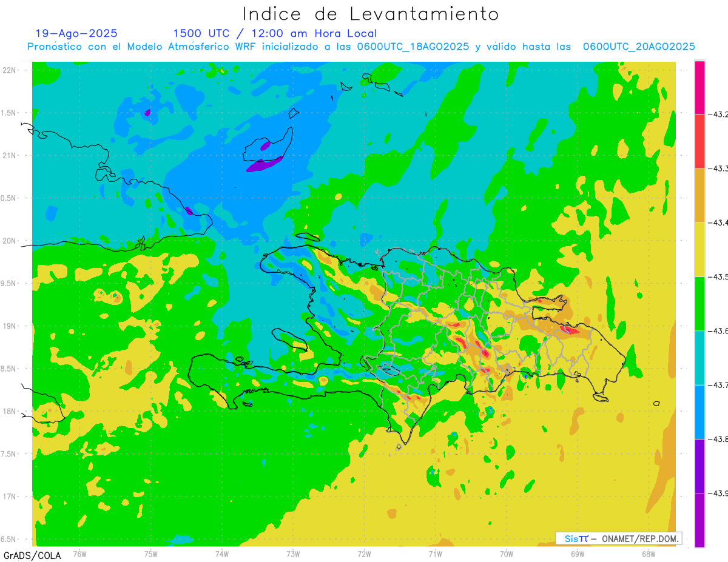Click the '22N' latitude label

10,70
